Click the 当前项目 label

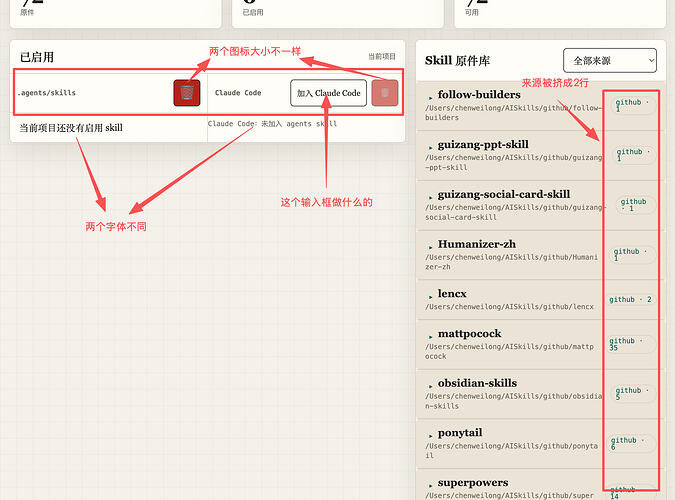pyautogui.click(x=382, y=56)
